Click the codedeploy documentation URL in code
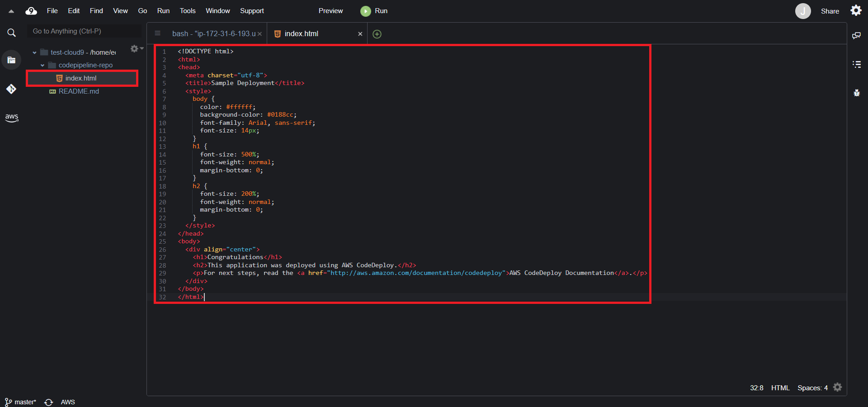The height and width of the screenshot is (407, 868). pos(416,273)
